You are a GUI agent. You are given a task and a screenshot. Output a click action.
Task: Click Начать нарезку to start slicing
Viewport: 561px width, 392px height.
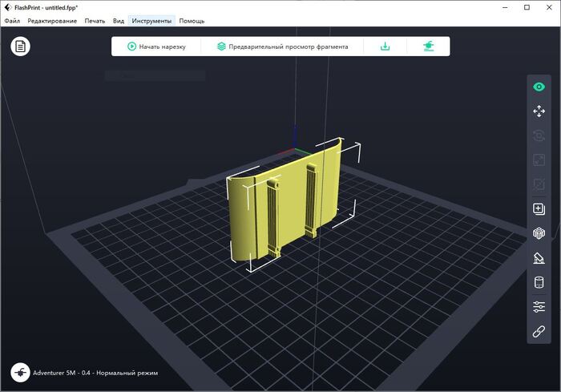point(156,46)
